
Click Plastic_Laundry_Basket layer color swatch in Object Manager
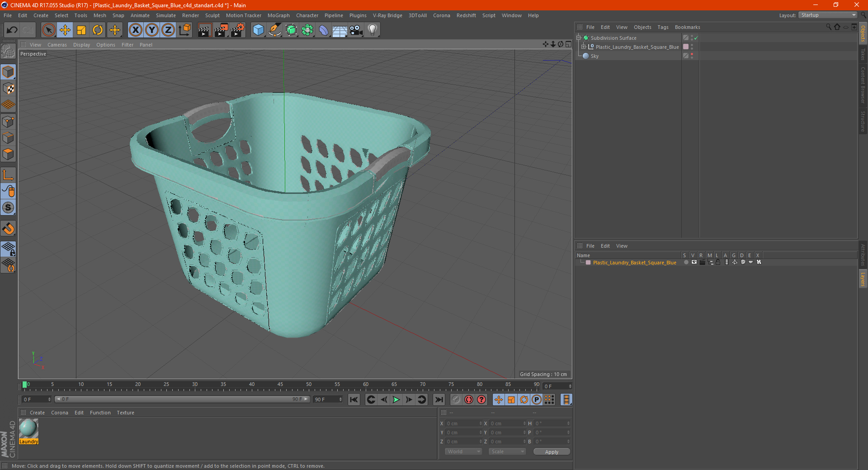click(x=686, y=47)
